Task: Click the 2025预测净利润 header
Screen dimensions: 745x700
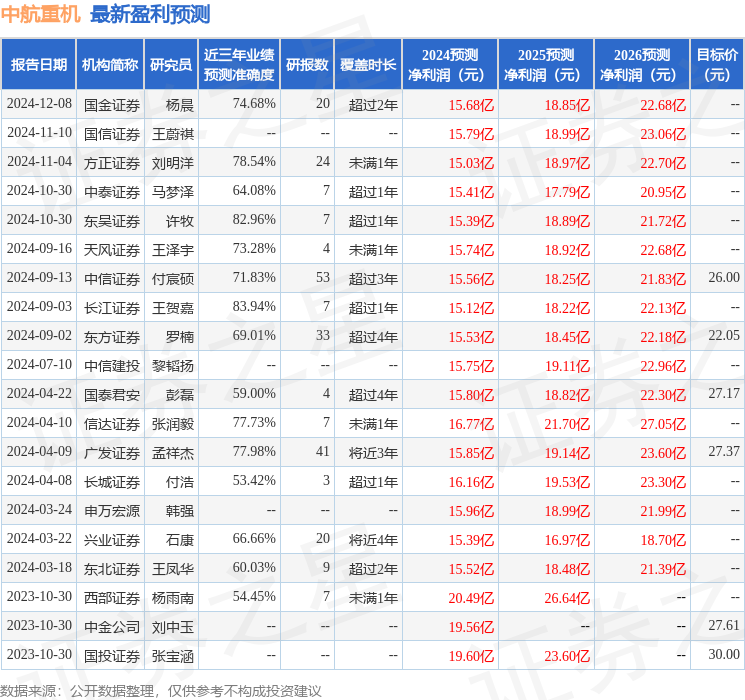Action: pos(546,65)
